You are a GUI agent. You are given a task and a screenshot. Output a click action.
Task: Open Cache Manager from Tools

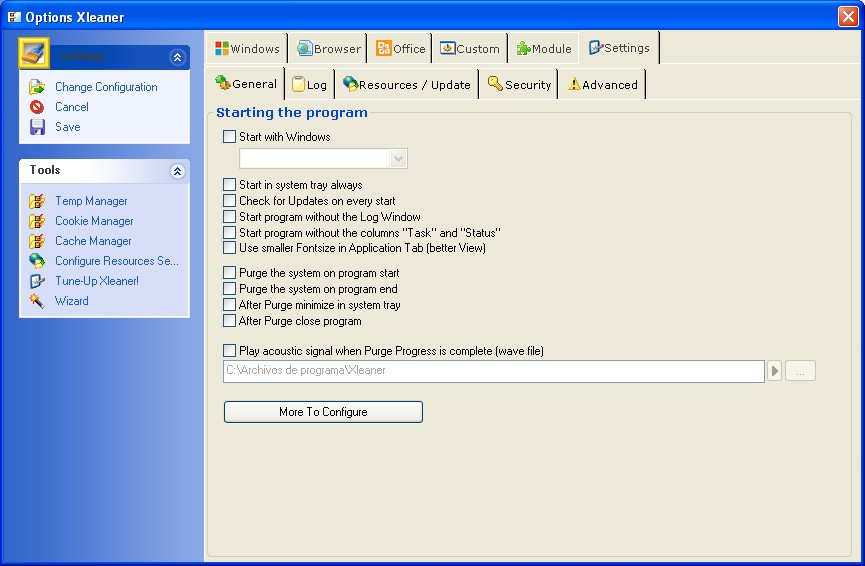point(93,241)
